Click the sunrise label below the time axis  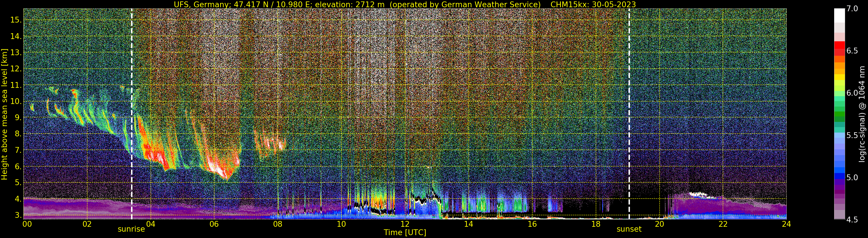tap(131, 229)
